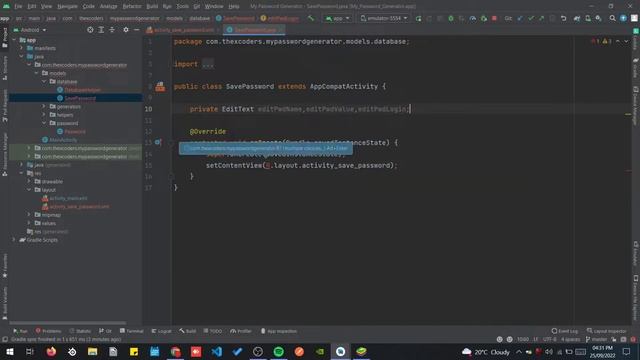
Task: Open the app run configuration dropdown
Action: point(338,18)
